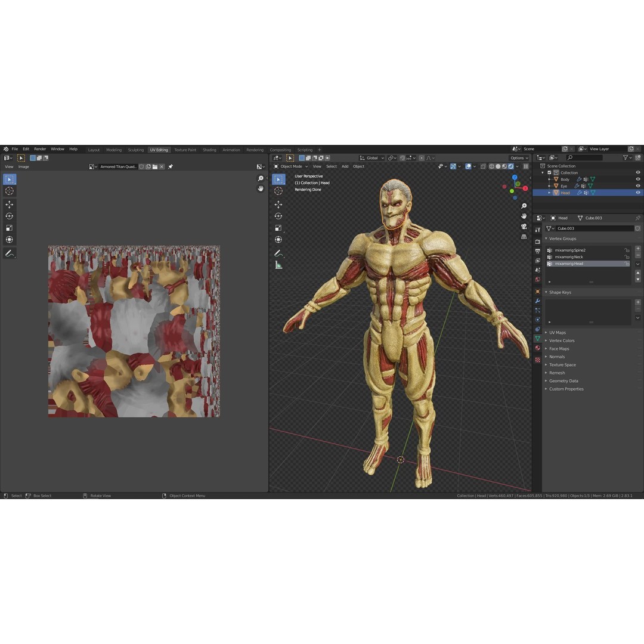This screenshot has width=644, height=644.
Task: Hide the Head object in outliner
Action: point(638,192)
